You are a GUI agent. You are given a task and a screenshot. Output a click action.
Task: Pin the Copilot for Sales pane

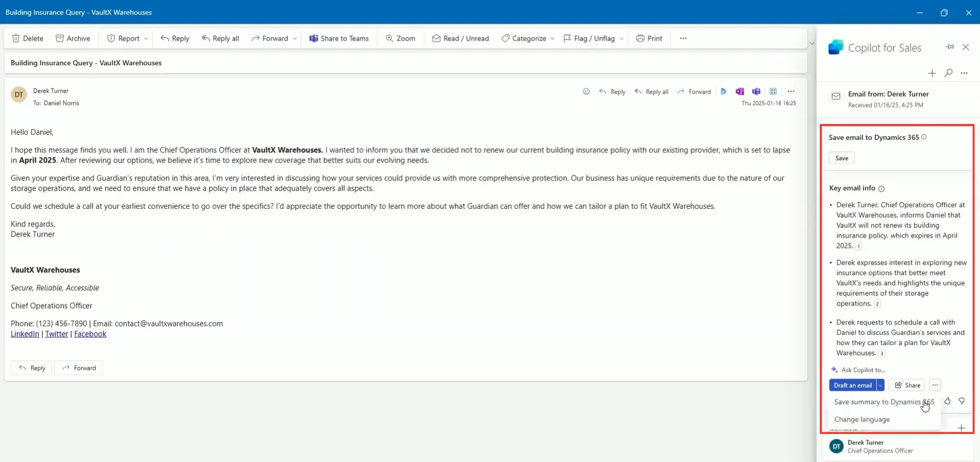pyautogui.click(x=949, y=47)
